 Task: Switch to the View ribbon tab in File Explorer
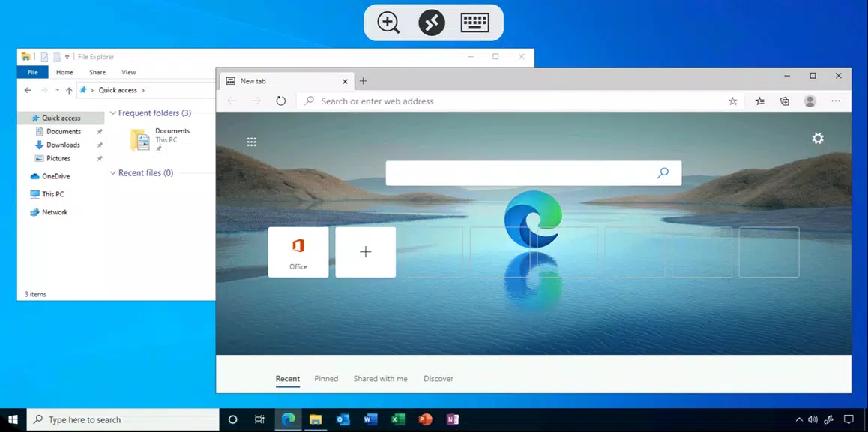click(x=128, y=72)
